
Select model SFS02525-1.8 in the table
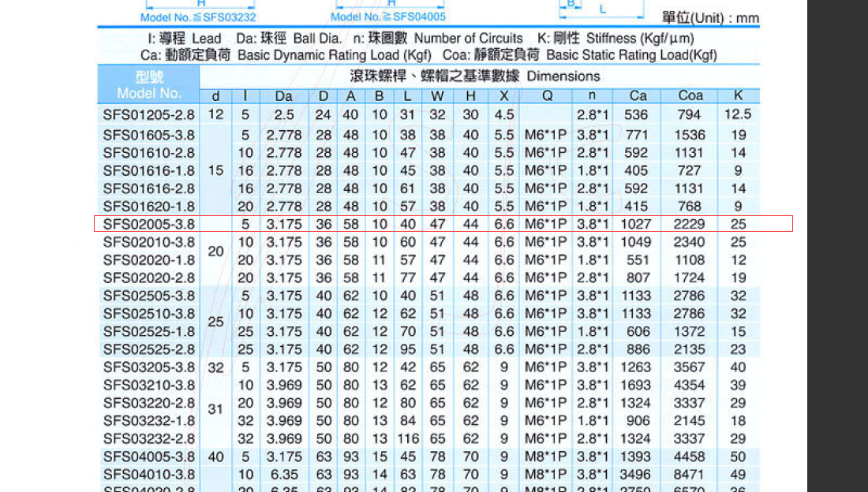point(148,331)
